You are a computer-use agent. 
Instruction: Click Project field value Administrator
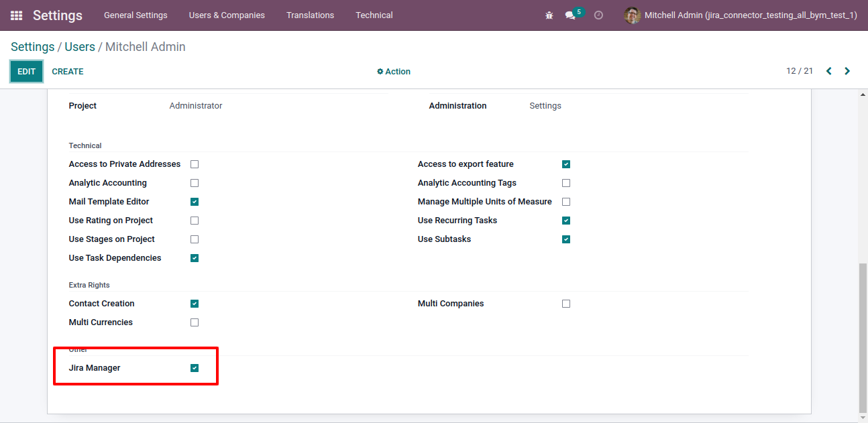pos(196,106)
